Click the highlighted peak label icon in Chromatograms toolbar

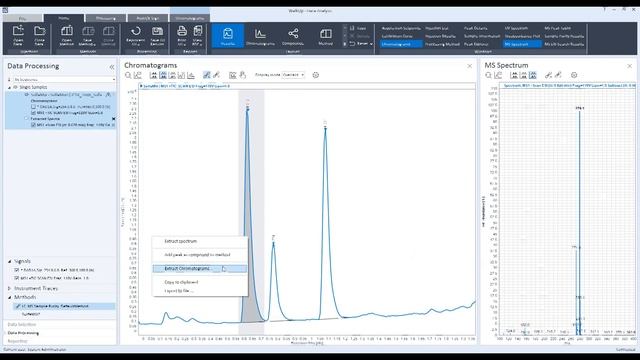[x=163, y=75]
